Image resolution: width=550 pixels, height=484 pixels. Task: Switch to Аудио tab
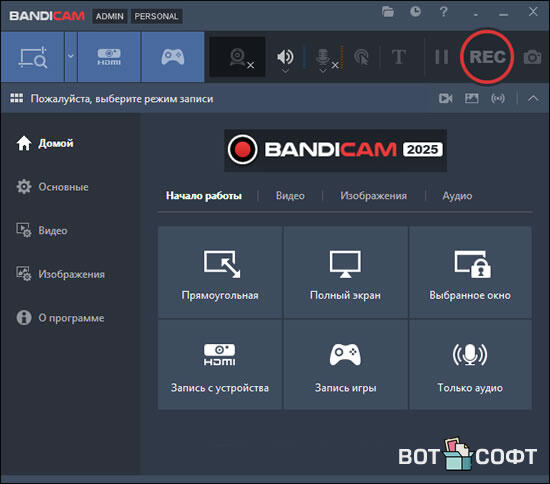coord(457,196)
